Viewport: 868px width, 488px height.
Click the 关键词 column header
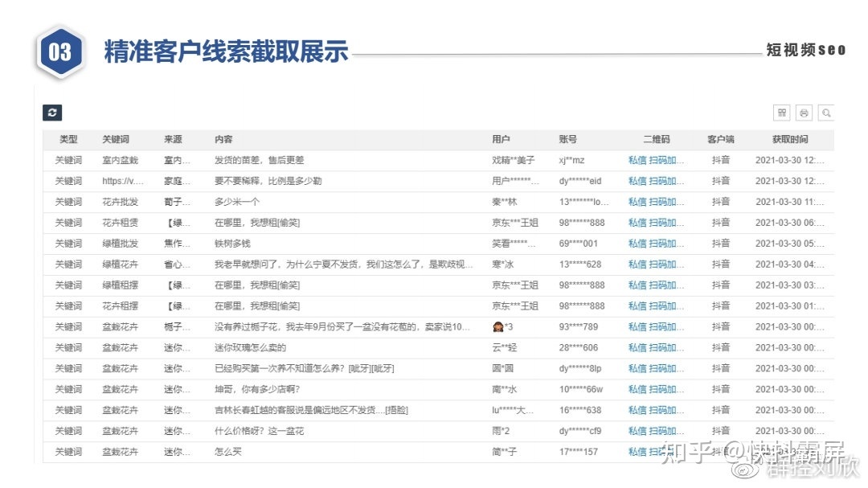click(x=116, y=140)
